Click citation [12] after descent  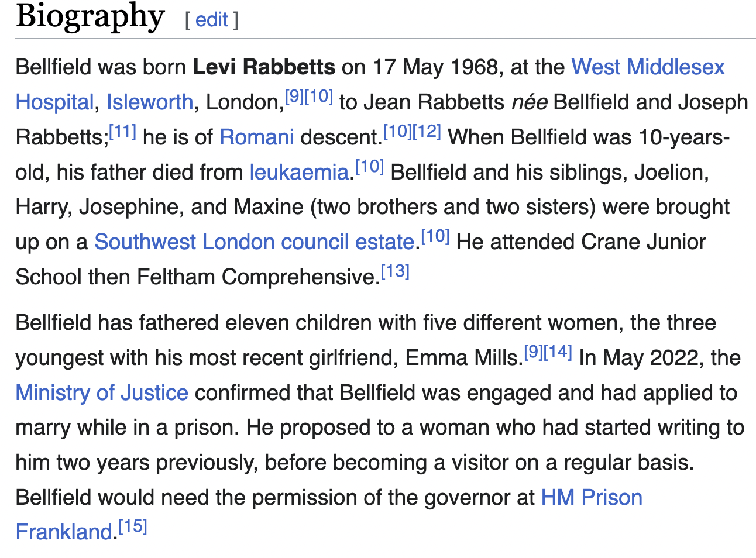427,132
